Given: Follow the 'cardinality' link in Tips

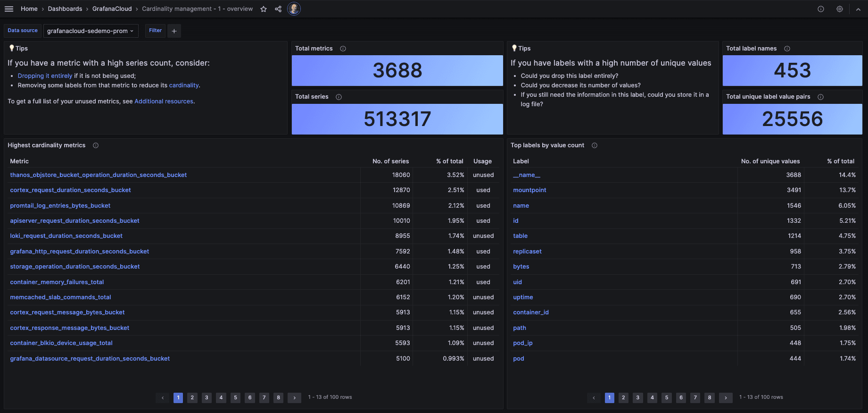Looking at the screenshot, I should 184,85.
